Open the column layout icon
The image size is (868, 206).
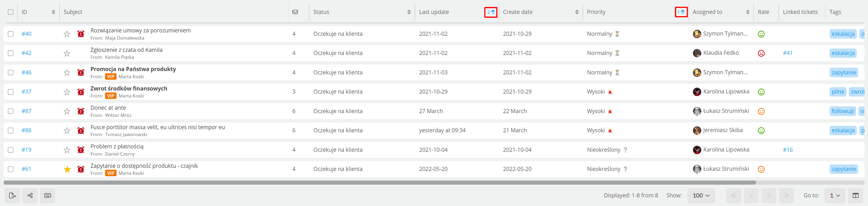(x=855, y=195)
